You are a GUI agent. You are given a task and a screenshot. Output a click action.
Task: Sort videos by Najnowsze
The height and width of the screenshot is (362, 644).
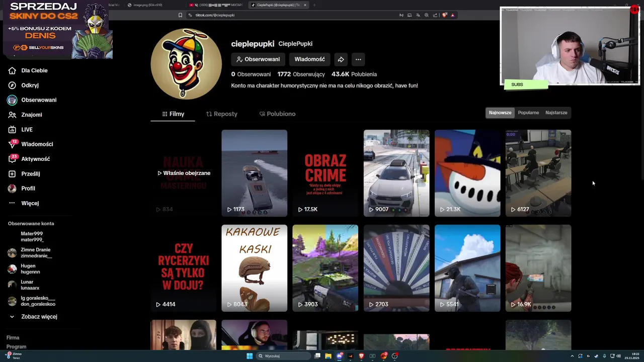(x=500, y=113)
